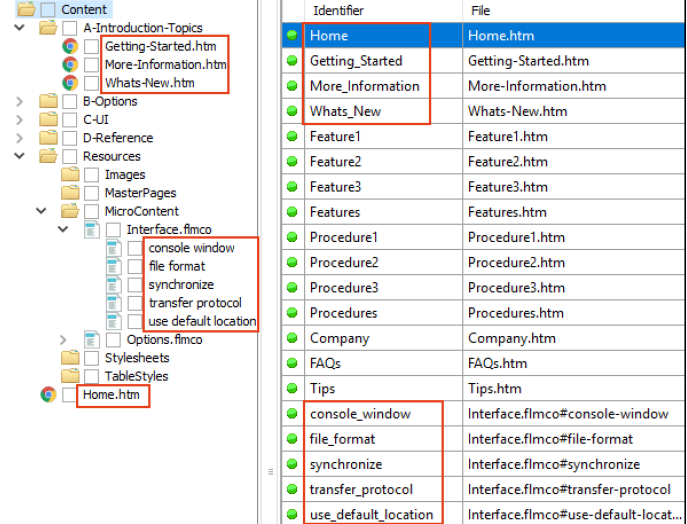Click the Chrome icon next to Home.htm

point(48,395)
